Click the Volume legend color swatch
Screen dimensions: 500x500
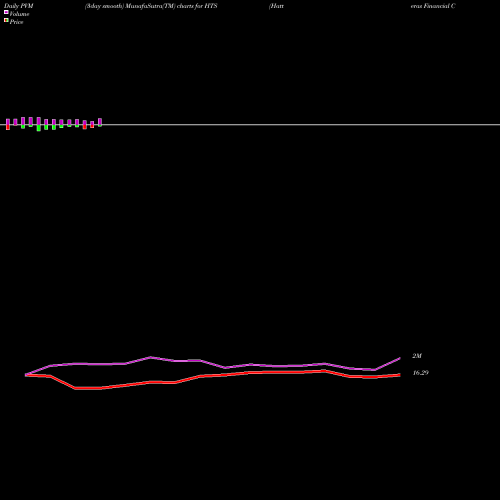pos(6,12)
